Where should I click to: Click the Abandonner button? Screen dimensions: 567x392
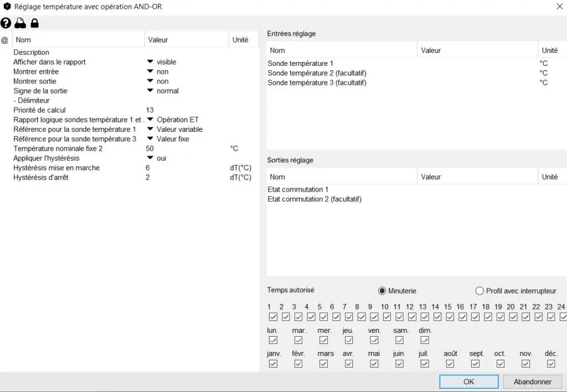pyautogui.click(x=532, y=381)
